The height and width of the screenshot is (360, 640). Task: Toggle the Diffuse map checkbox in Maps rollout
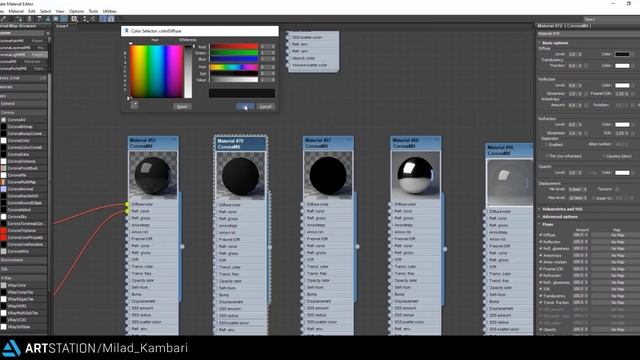(541, 235)
